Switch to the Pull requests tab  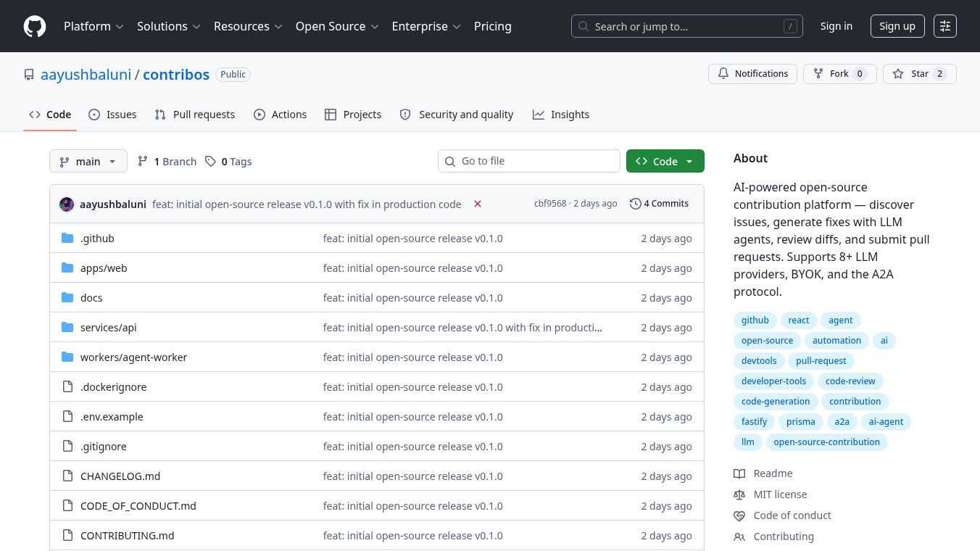[195, 115]
